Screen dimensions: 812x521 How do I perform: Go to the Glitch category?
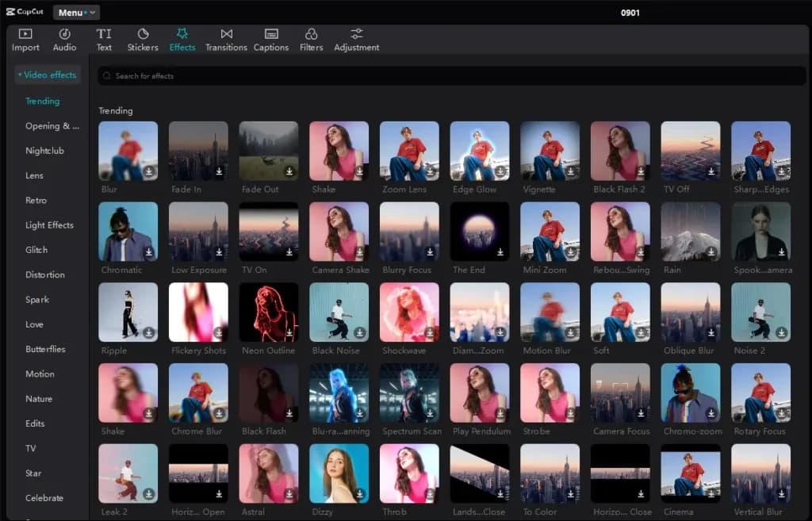coord(36,250)
